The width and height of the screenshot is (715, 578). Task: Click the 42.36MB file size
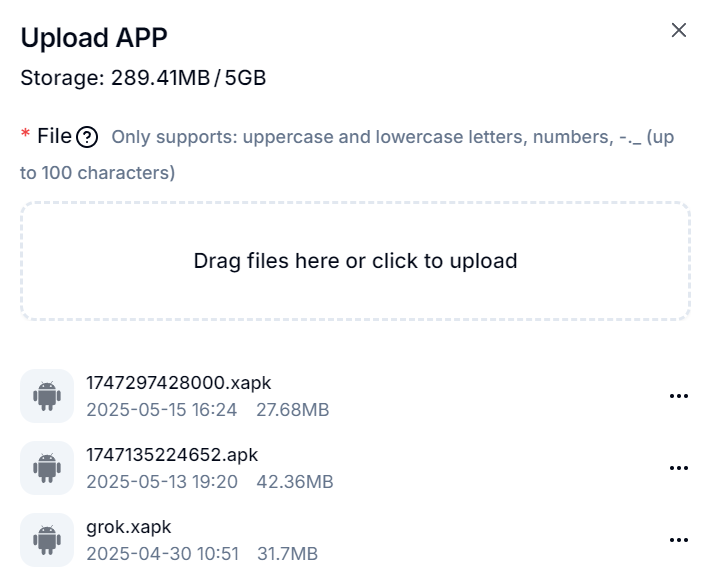point(295,482)
